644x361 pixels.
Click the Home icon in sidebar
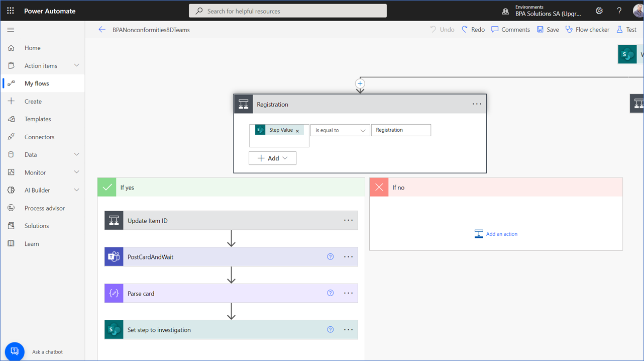click(x=11, y=48)
